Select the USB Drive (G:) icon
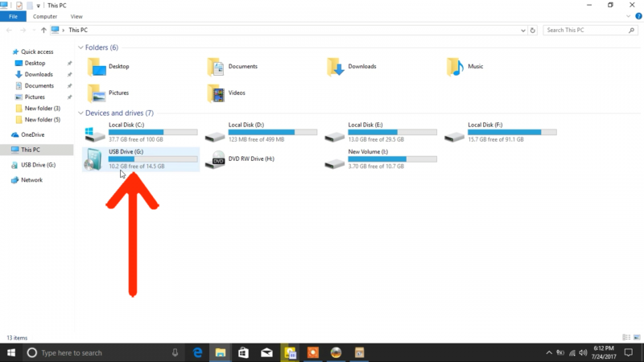 tap(93, 159)
